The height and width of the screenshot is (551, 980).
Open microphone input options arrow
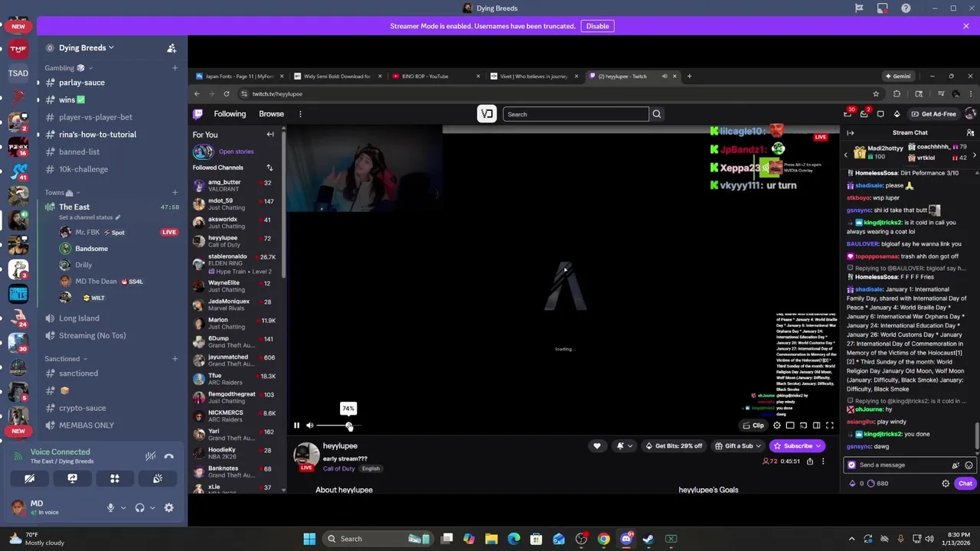(123, 507)
